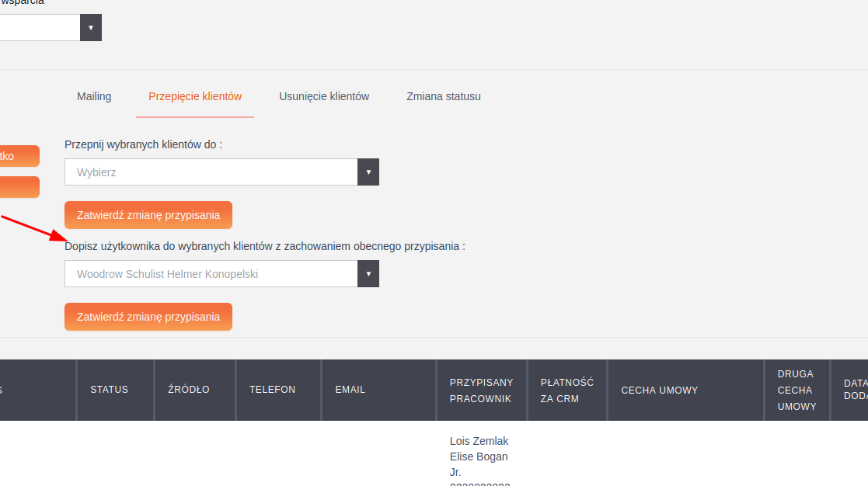868x486 pixels.
Task: Sort by PRZYPISANY PRACOWNIK column header
Action: point(481,390)
